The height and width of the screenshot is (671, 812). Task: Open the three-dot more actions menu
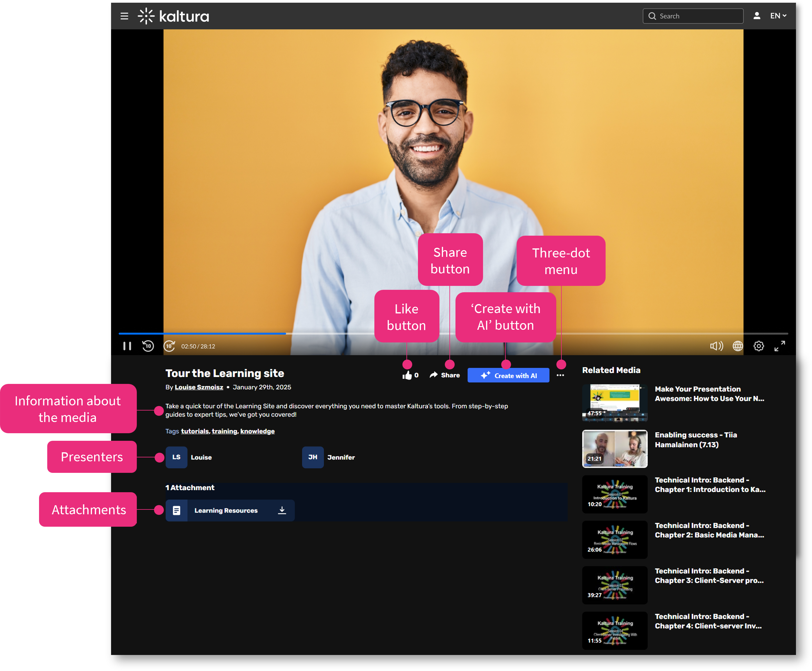[x=560, y=375]
